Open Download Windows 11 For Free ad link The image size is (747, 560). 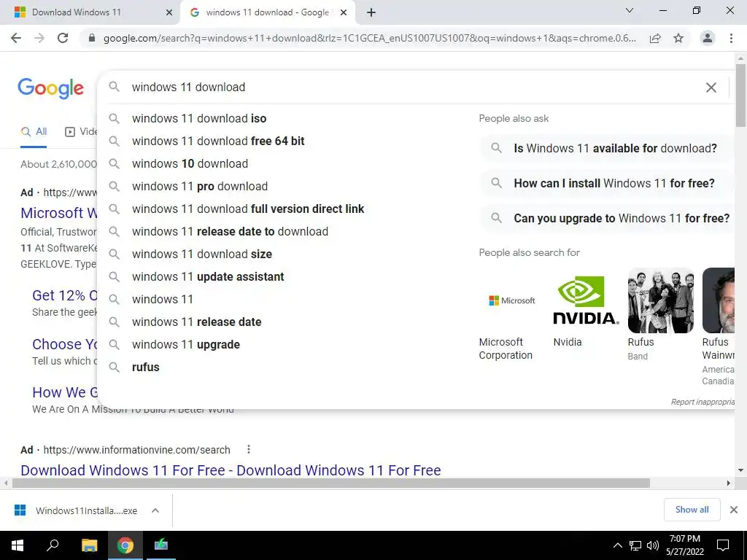[231, 470]
